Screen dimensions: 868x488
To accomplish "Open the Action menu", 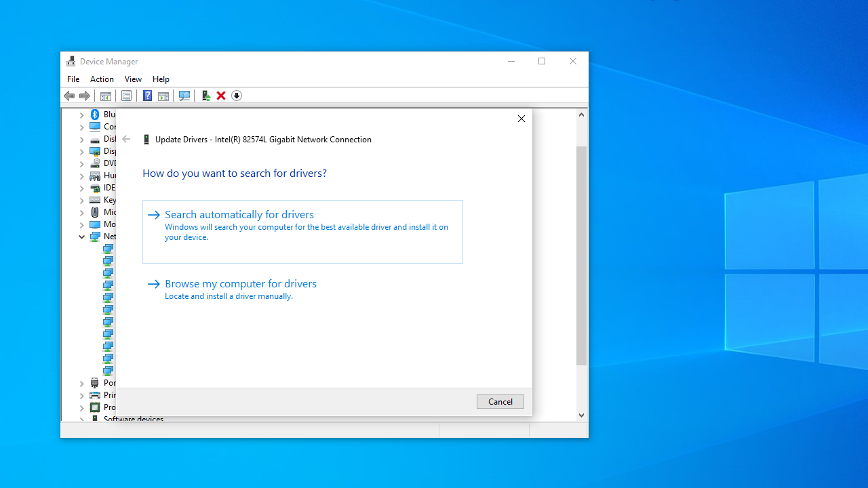I will coord(102,79).
